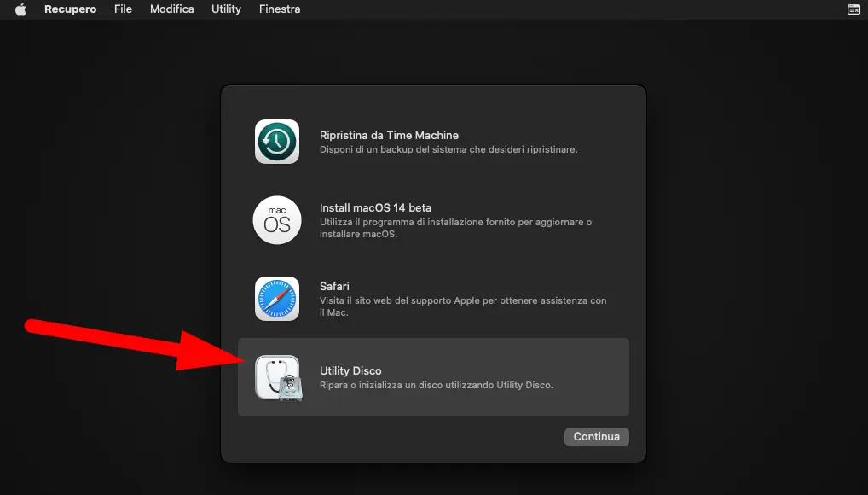Click description "Utilizza il programma di installazione"
Viewport: 868px width, 495px height.
(455, 228)
